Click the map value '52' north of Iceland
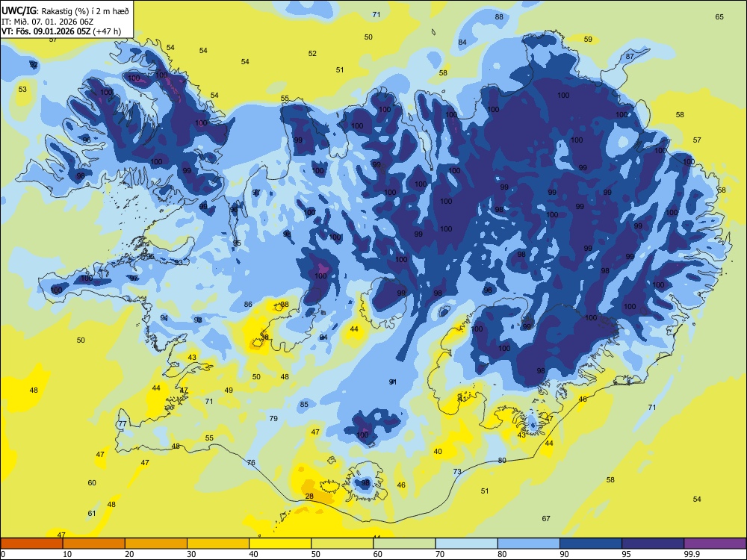Screen dimensions: 747x560 click(x=312, y=53)
